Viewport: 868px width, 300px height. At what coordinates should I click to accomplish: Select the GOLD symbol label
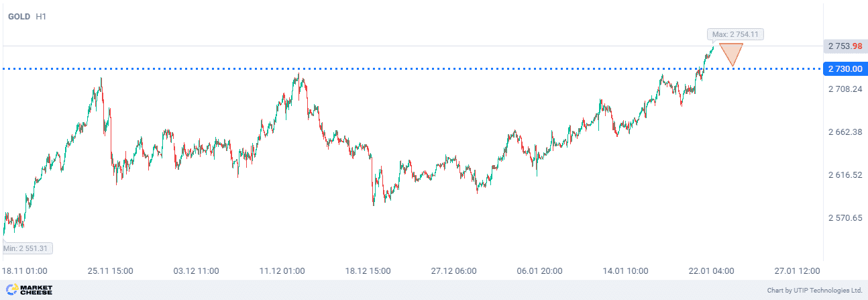coord(19,17)
